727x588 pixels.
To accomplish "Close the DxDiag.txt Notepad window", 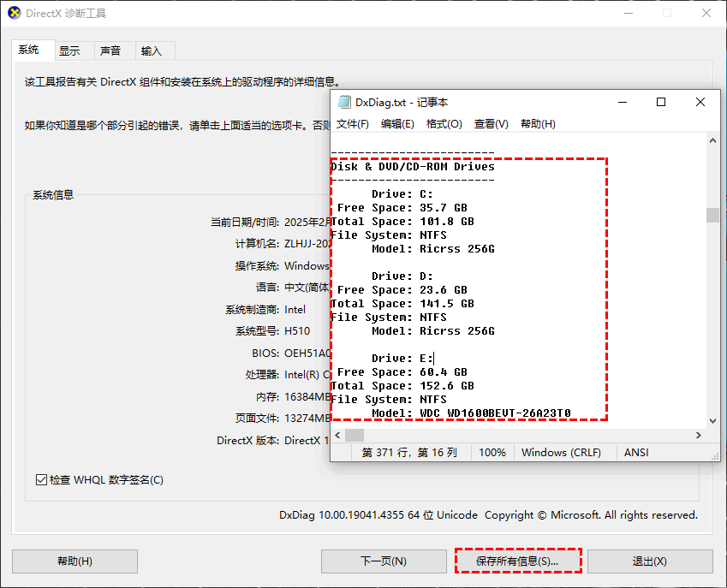I will pyautogui.click(x=700, y=102).
